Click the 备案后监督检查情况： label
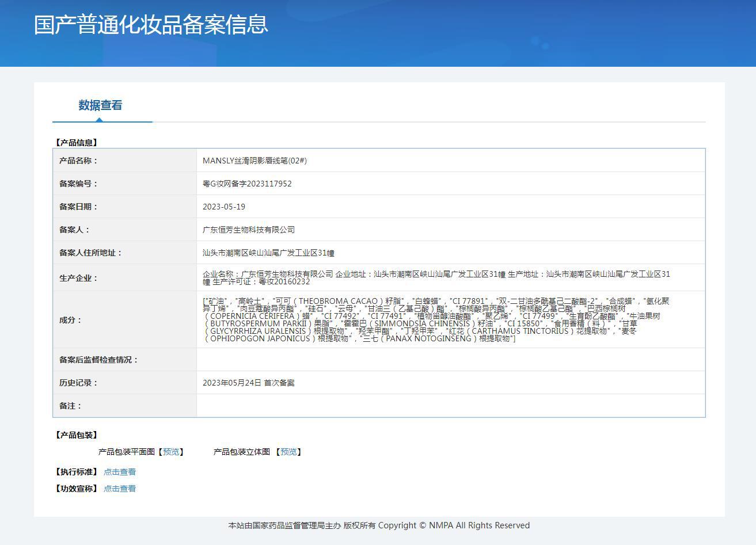The image size is (756, 545). click(x=98, y=360)
